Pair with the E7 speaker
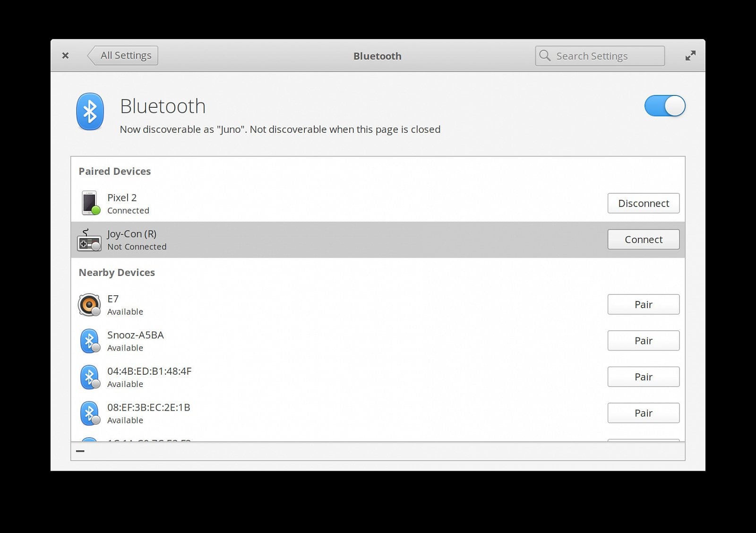Image resolution: width=756 pixels, height=533 pixels. tap(643, 304)
